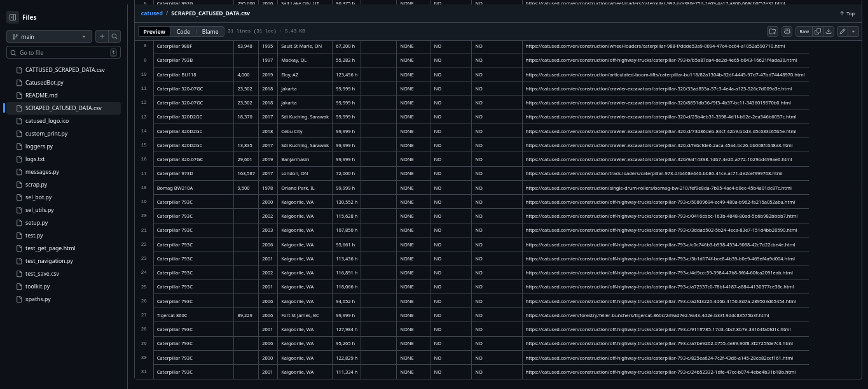This screenshot has width=868, height=389.
Task: Collapse the Files sidebar panel icon
Action: [13, 17]
